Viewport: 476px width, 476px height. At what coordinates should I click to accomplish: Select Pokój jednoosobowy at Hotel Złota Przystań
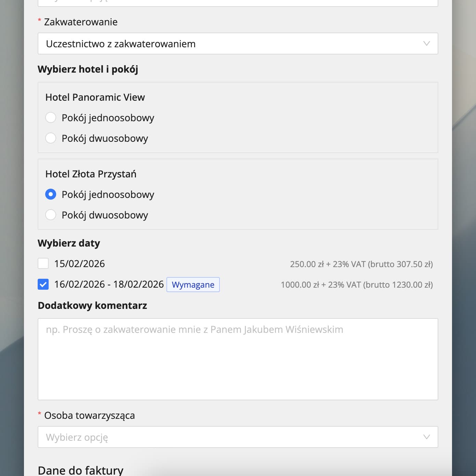(x=51, y=194)
